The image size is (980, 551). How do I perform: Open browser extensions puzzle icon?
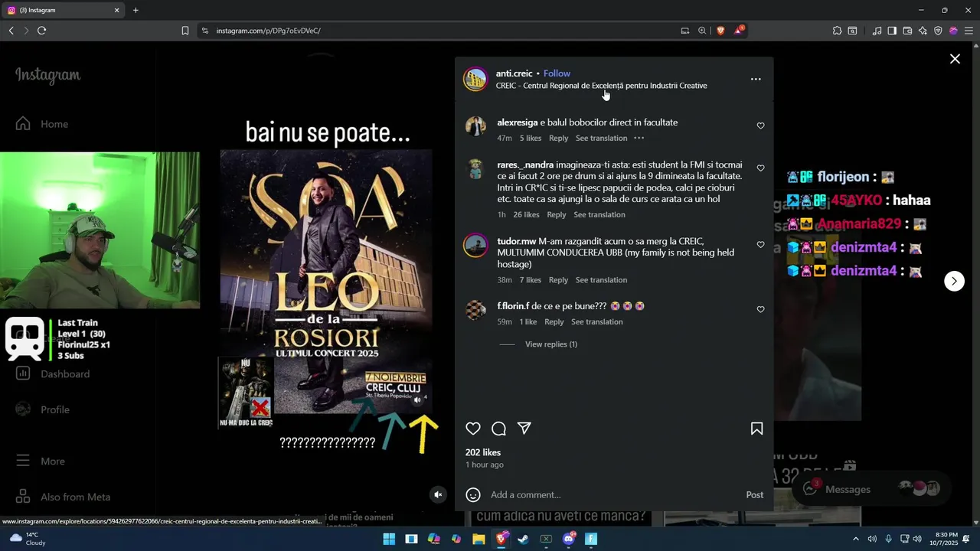point(837,31)
